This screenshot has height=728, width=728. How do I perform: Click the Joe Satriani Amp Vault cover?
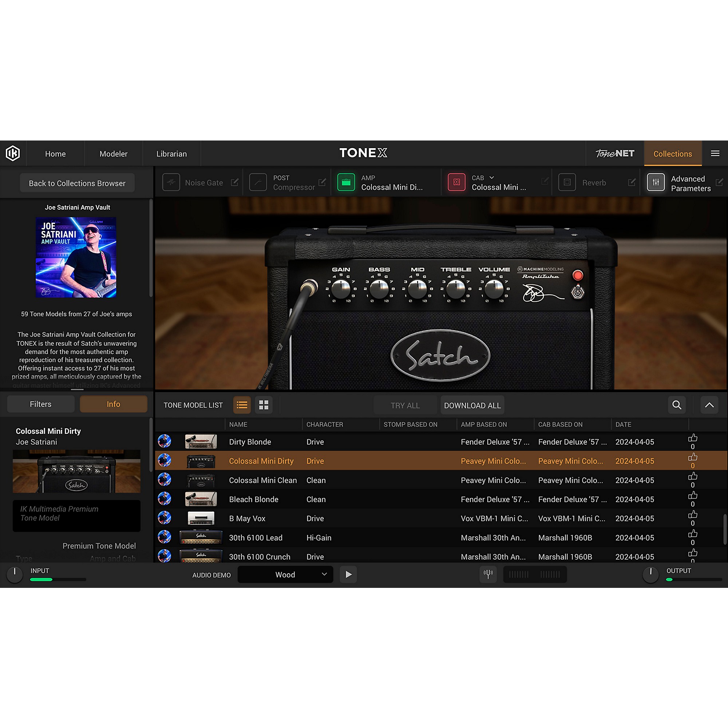click(76, 257)
